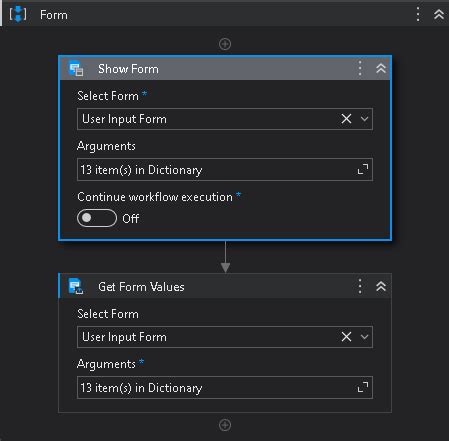
Task: Clear Get Form Values selected form
Action: 346,337
